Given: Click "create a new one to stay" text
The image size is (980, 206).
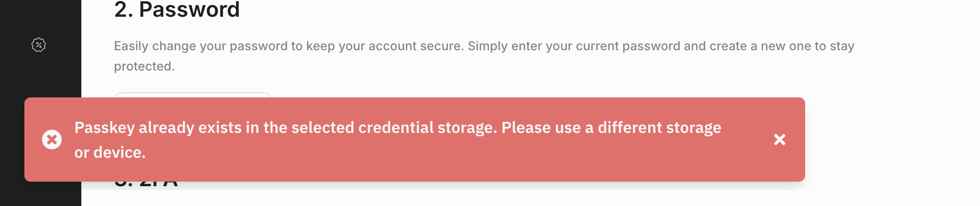Looking at the screenshot, I should (x=782, y=46).
